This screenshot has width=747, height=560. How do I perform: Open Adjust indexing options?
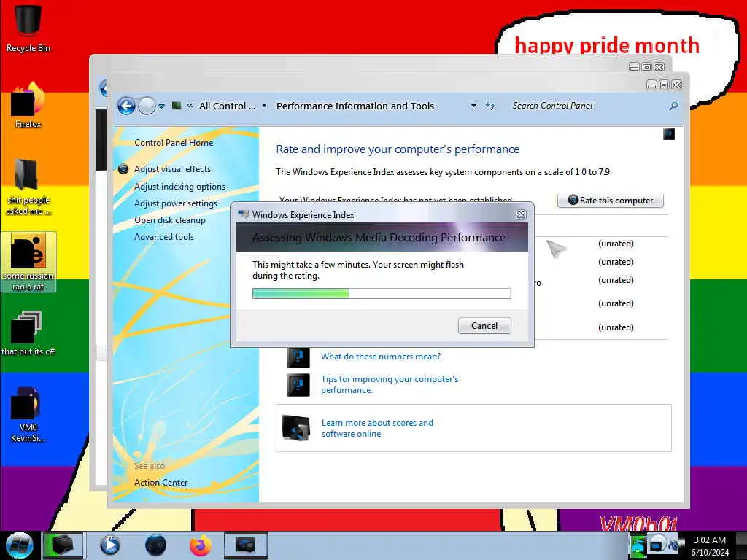pyautogui.click(x=179, y=187)
